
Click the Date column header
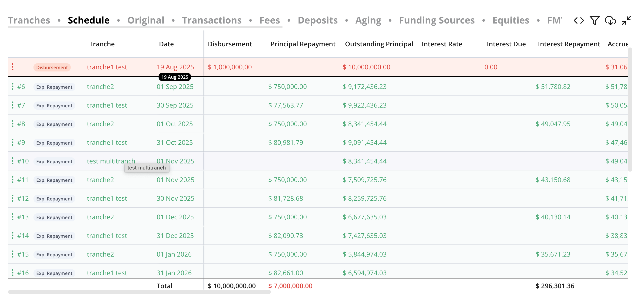(x=166, y=44)
